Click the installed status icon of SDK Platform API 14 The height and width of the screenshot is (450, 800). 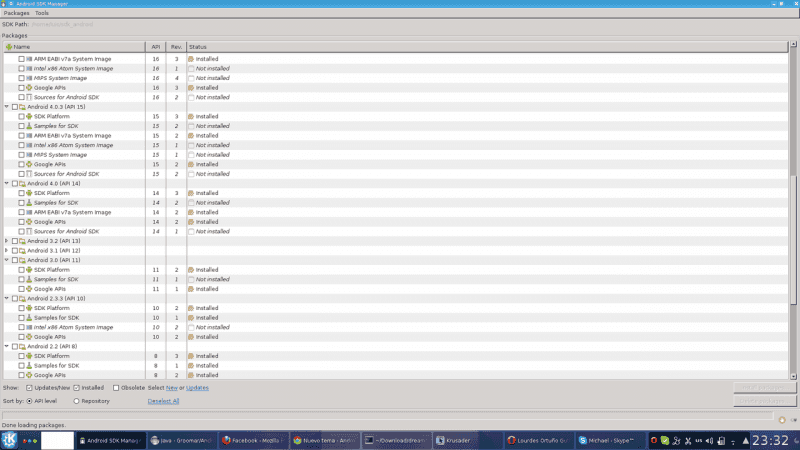(191, 193)
